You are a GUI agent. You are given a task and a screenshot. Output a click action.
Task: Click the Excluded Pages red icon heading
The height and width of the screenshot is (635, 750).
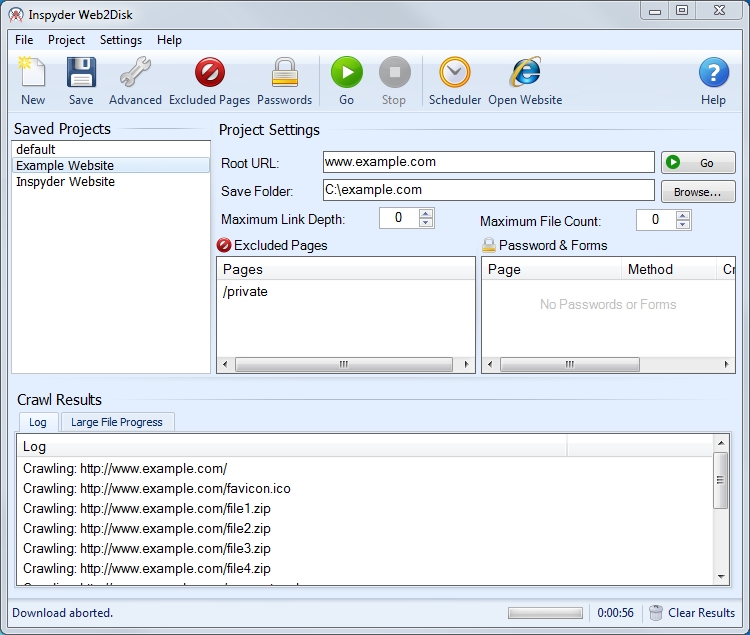pyautogui.click(x=223, y=245)
